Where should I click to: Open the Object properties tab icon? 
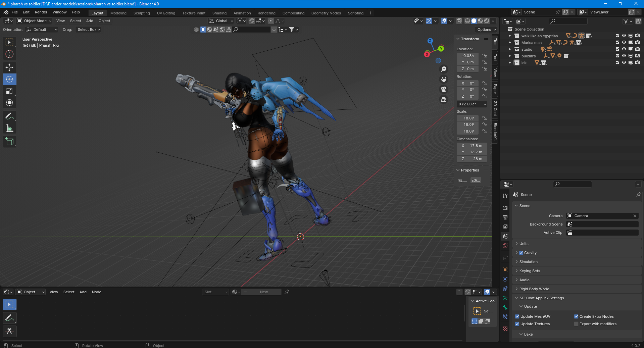pyautogui.click(x=505, y=270)
